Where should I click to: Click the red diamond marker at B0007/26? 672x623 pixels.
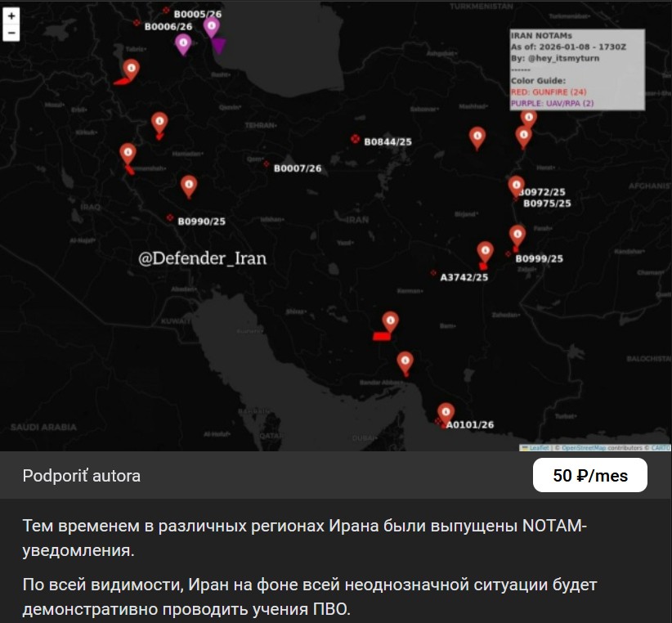point(267,164)
